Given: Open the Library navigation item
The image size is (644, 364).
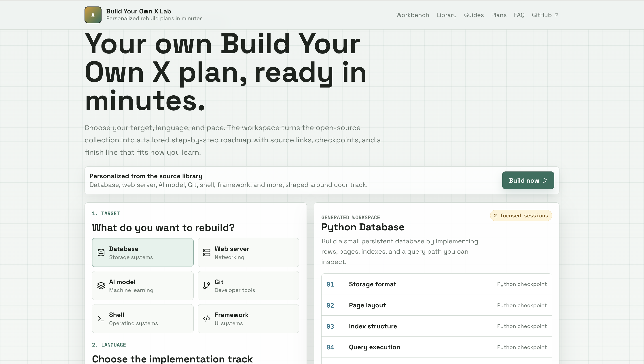Looking at the screenshot, I should [447, 15].
